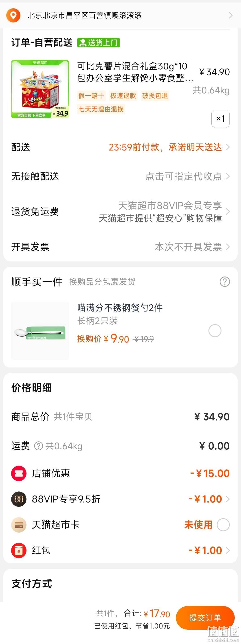Image resolution: width=241 pixels, height=644 pixels.
Task: Tap the green 送货上门 badge
Action: click(x=99, y=42)
